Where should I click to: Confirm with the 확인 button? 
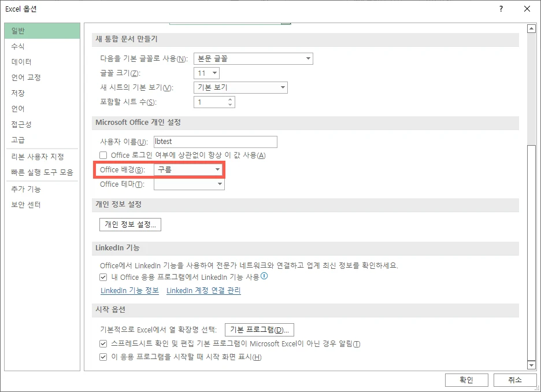466,380
